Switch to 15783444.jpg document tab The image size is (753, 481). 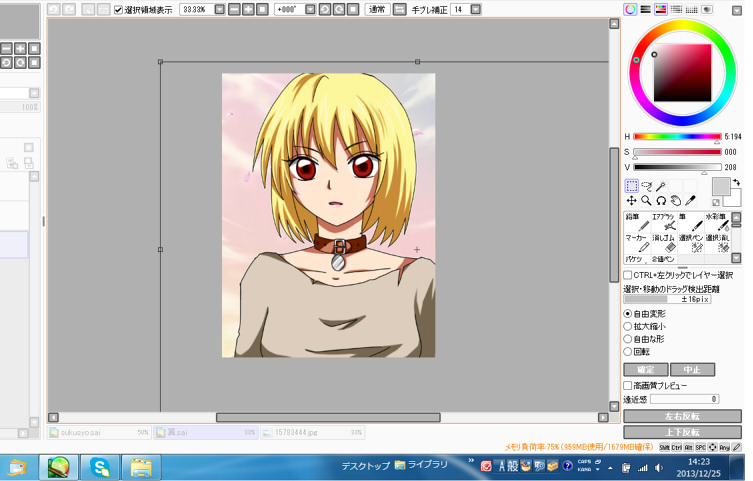[313, 433]
